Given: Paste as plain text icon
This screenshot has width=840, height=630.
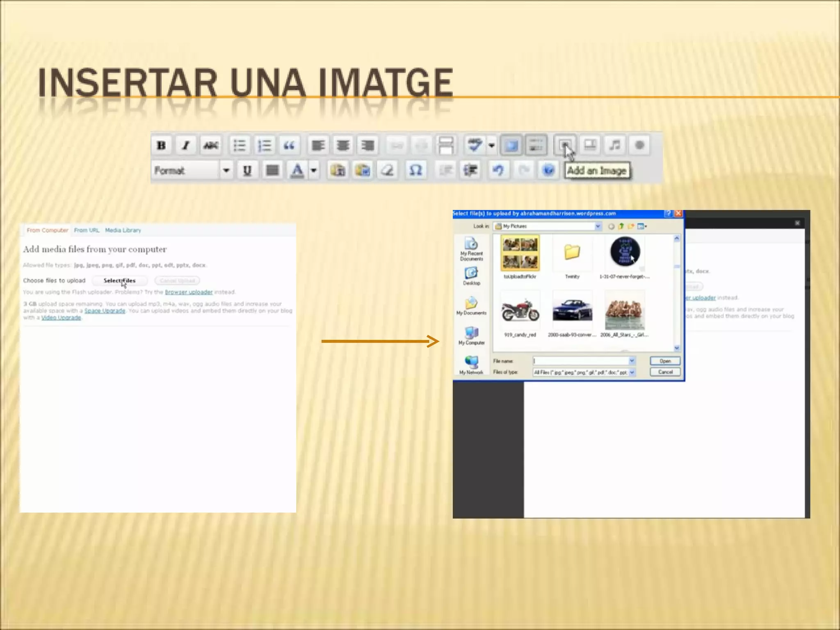Looking at the screenshot, I should 338,170.
